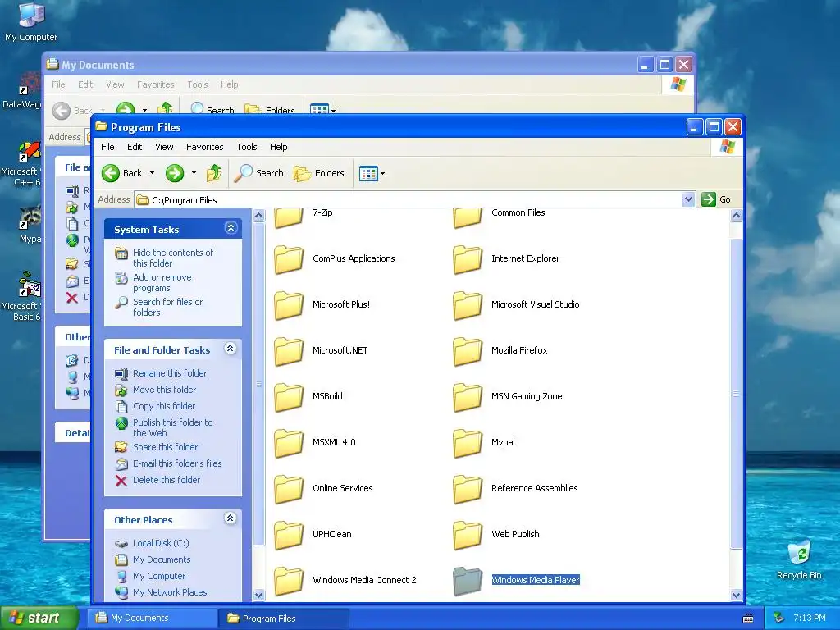The width and height of the screenshot is (840, 630).
Task: Click the grayed Windows Media Player folder icon
Action: (468, 582)
